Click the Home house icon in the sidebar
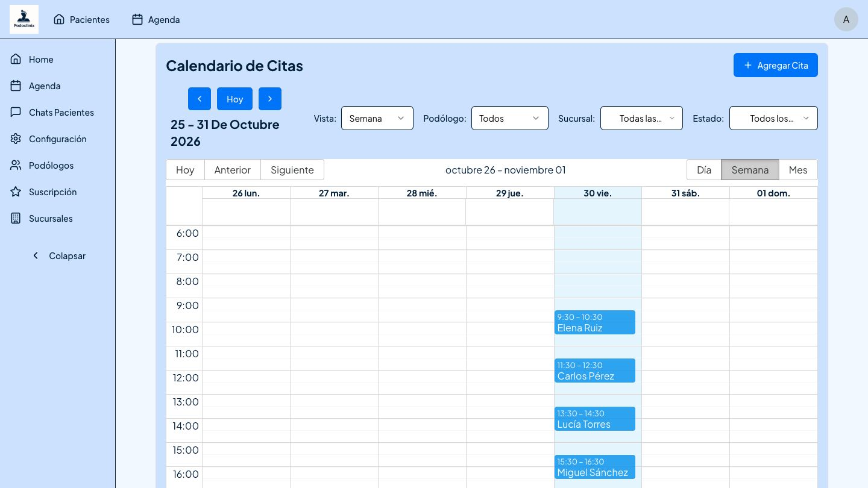 [x=16, y=59]
